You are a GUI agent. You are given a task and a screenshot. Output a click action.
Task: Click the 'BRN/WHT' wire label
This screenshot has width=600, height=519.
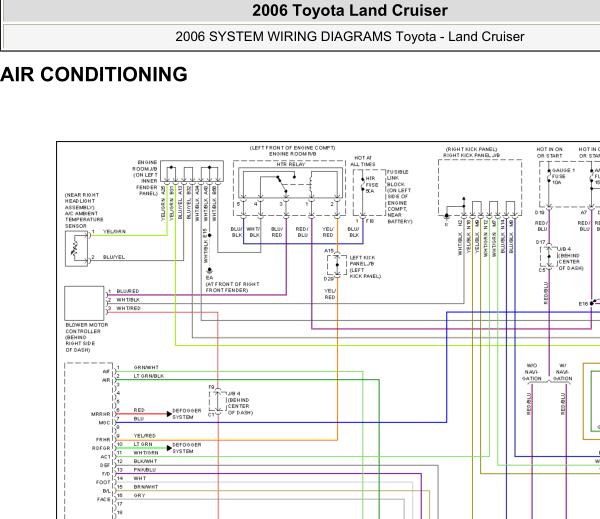(x=146, y=487)
